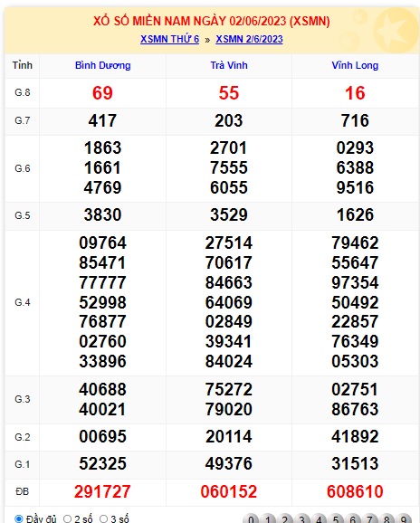
Task: Select the '2 số' radio option
Action: pos(67,518)
